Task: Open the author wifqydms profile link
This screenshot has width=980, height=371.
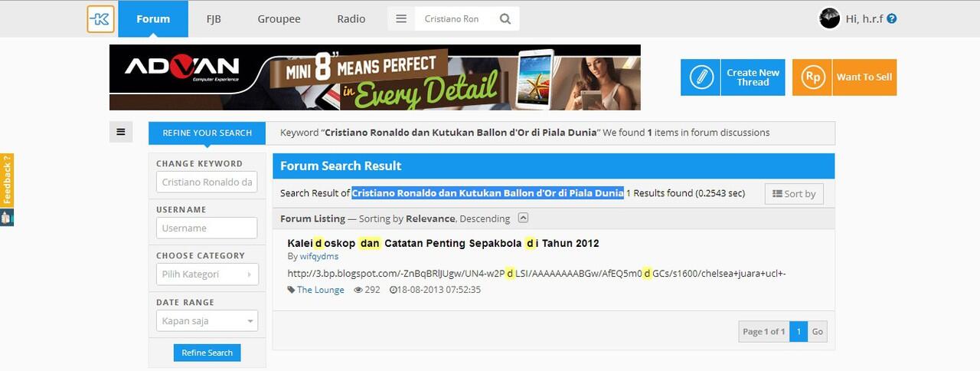Action: pos(318,256)
